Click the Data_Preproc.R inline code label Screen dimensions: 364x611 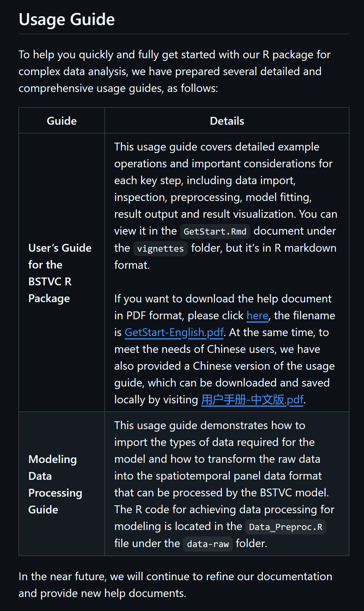(285, 527)
